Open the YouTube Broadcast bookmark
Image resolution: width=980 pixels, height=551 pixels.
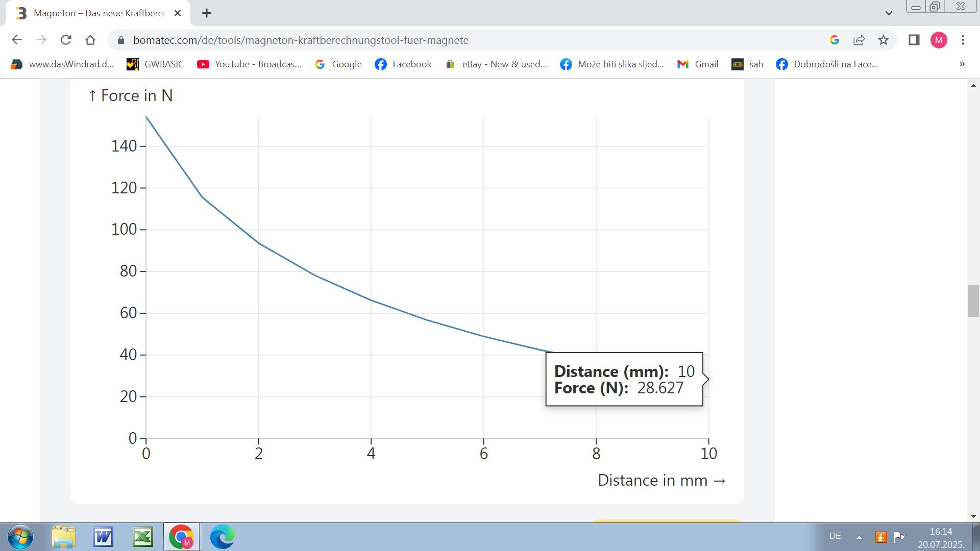[x=249, y=64]
